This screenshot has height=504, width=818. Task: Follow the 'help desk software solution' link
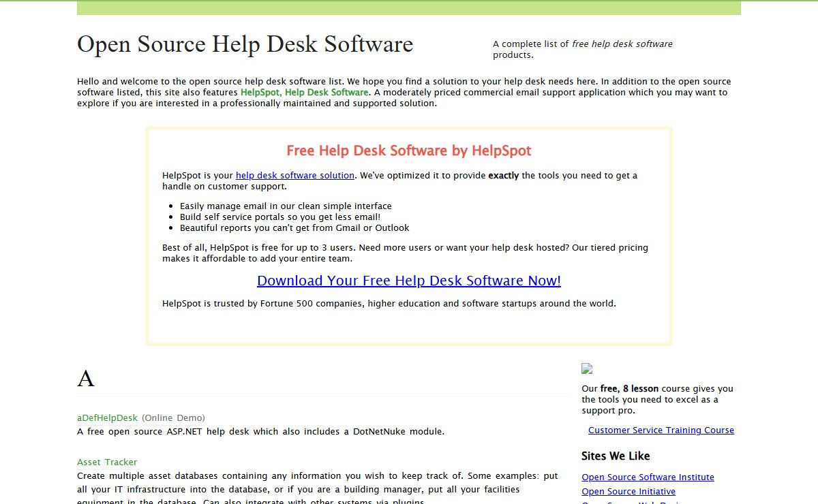pos(294,176)
